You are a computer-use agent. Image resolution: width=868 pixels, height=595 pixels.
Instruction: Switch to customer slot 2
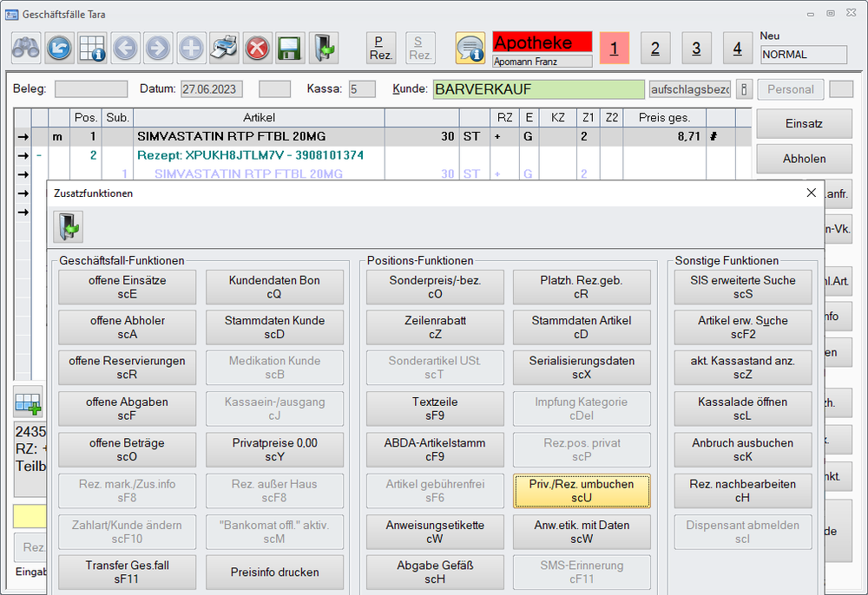[x=654, y=49]
